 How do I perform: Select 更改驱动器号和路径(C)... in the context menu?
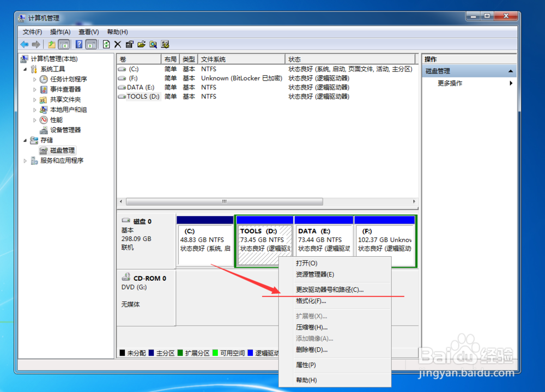tap(335, 290)
